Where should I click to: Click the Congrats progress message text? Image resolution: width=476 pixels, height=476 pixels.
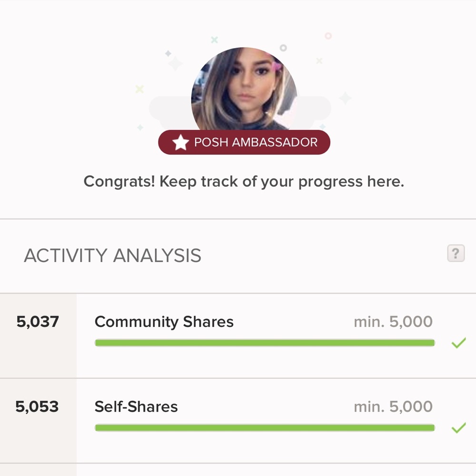point(244,181)
